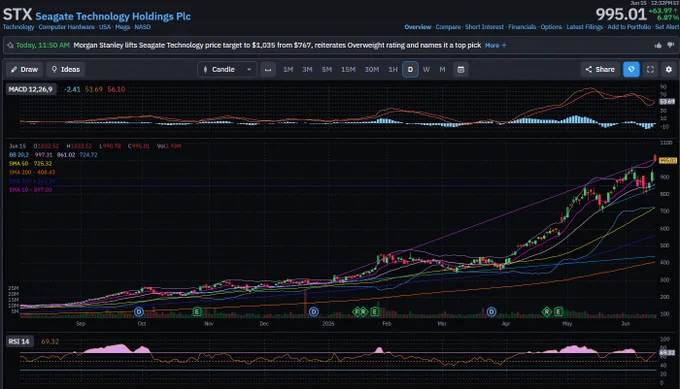The image size is (680, 389).
Task: Click the dividend D marker near Oct
Action: pyautogui.click(x=139, y=311)
